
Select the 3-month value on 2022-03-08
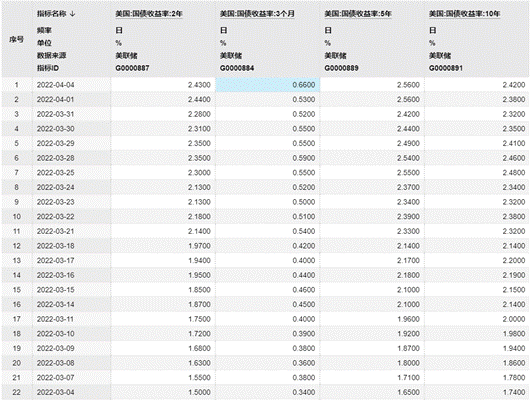click(268, 363)
